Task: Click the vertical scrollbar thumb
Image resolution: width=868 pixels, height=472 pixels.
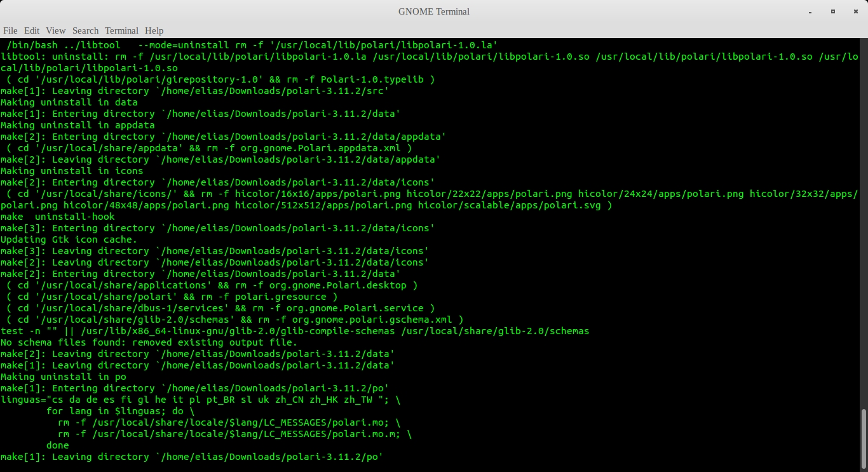Action: pyautogui.click(x=864, y=438)
